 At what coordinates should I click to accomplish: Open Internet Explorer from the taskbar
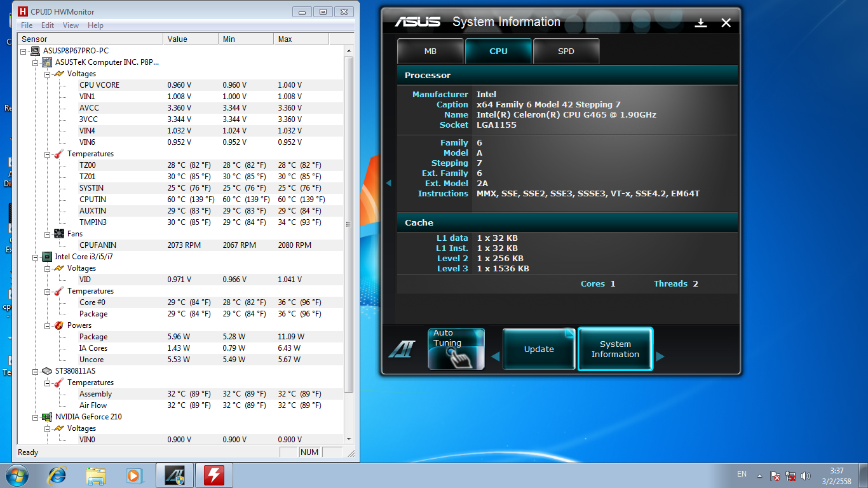click(x=58, y=475)
